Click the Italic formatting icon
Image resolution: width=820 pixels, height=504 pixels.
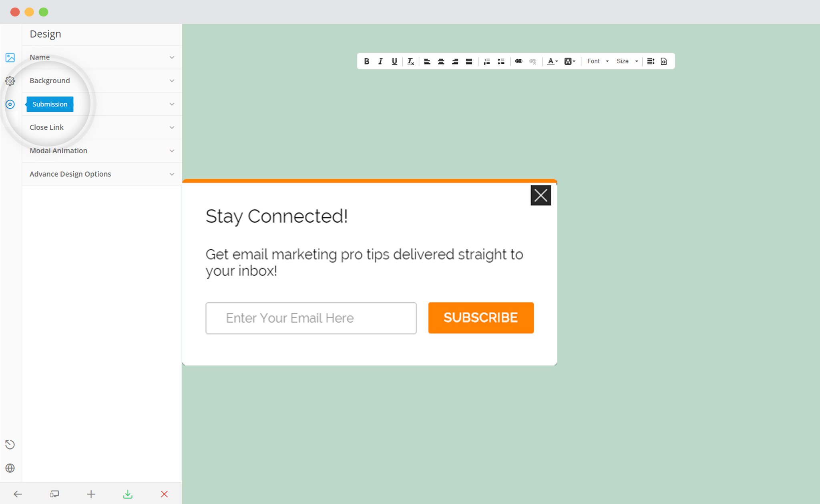[x=379, y=61]
